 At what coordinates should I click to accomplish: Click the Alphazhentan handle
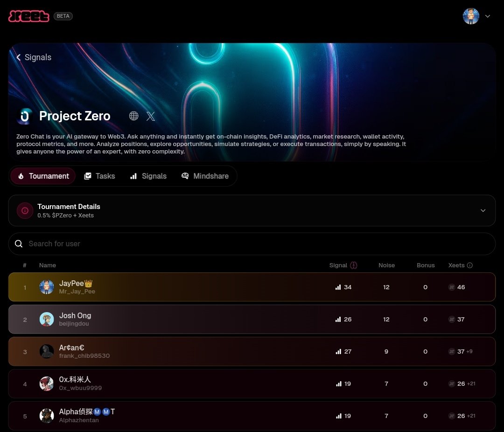(x=79, y=420)
